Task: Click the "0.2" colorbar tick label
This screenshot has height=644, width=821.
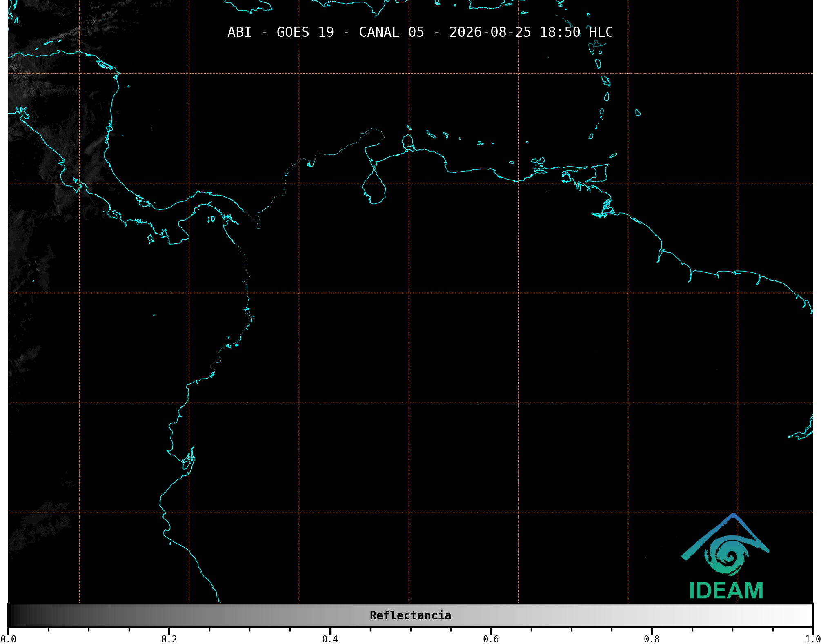Action: coord(169,639)
